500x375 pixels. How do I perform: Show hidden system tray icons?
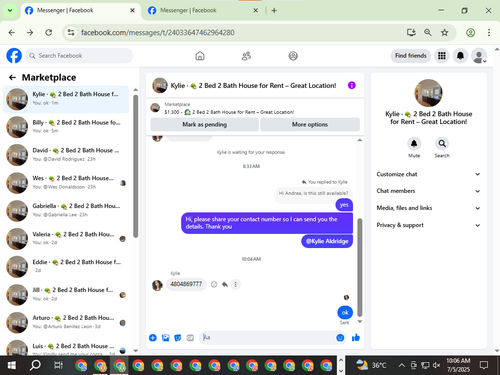[x=402, y=366]
